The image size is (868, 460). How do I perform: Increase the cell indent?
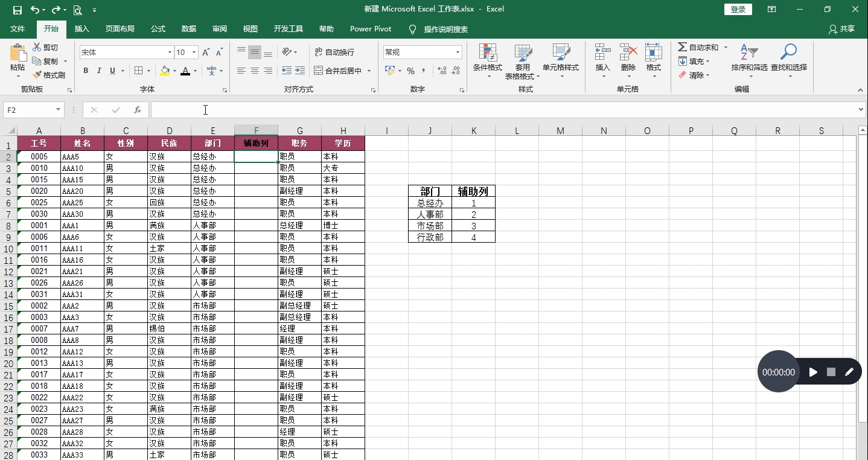point(300,71)
